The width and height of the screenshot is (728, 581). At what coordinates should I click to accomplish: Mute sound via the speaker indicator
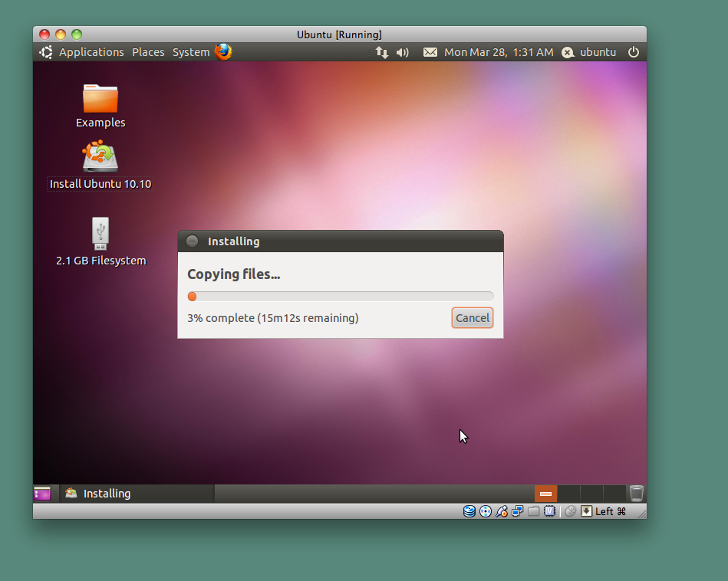pos(402,52)
